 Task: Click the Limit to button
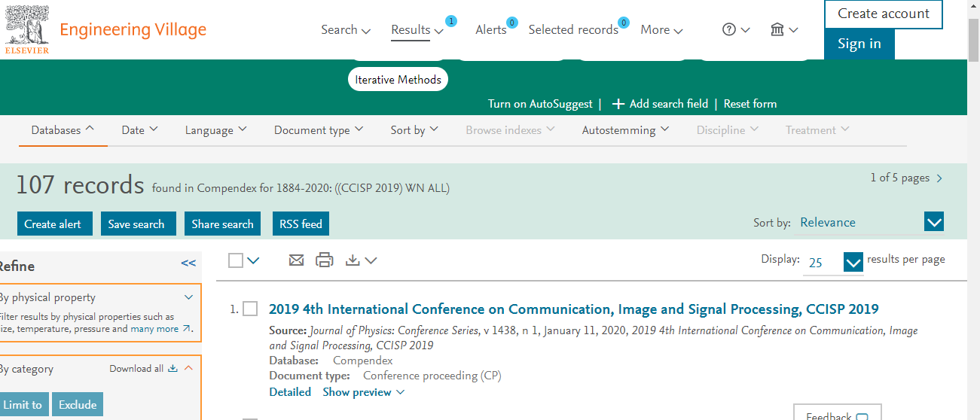[23, 404]
